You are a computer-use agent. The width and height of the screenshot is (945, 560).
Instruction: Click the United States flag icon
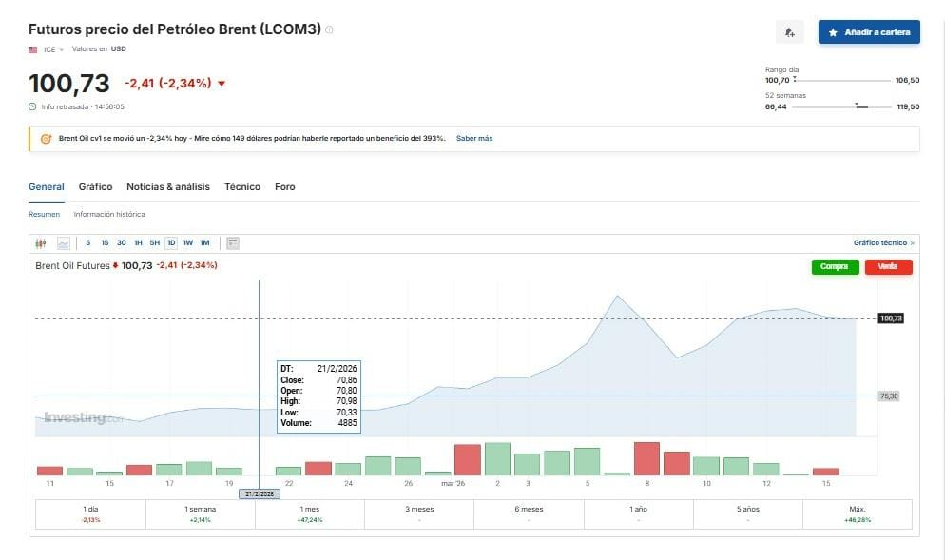[x=33, y=49]
